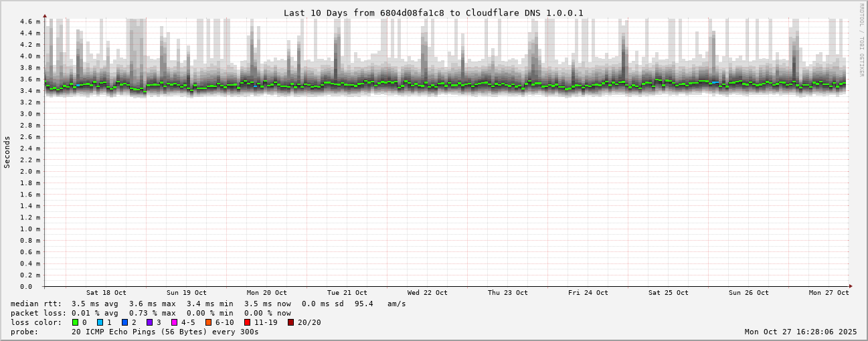Click the green 0 loss color swatch
This screenshot has width=868, height=341.
pyautogui.click(x=75, y=322)
